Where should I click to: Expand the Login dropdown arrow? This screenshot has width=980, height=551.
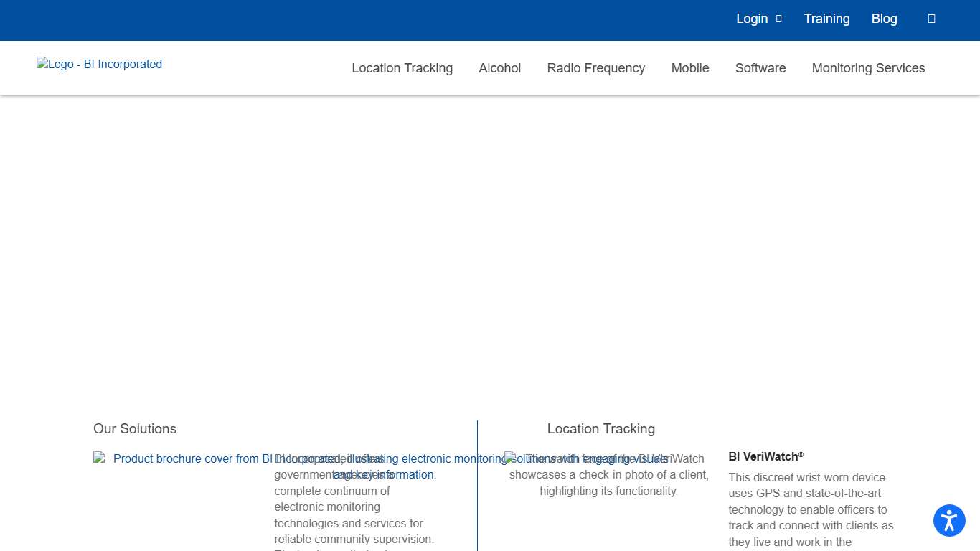[779, 19]
